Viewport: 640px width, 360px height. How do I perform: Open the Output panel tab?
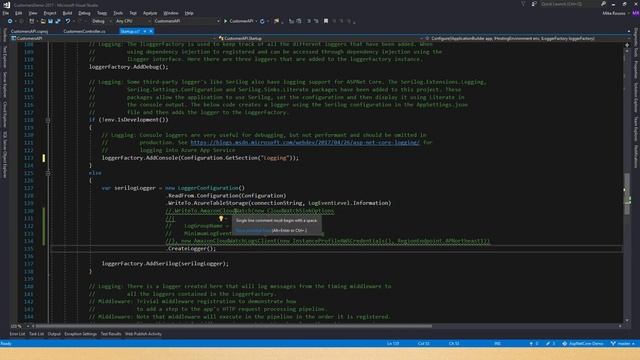(54, 334)
